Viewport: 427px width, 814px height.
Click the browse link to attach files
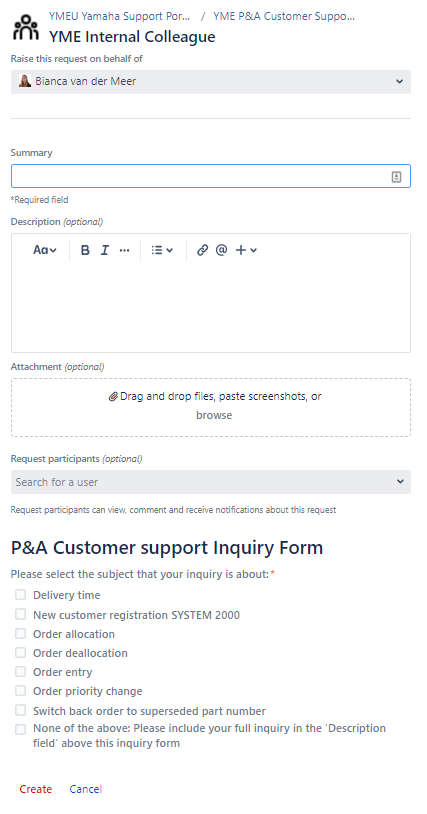point(214,415)
